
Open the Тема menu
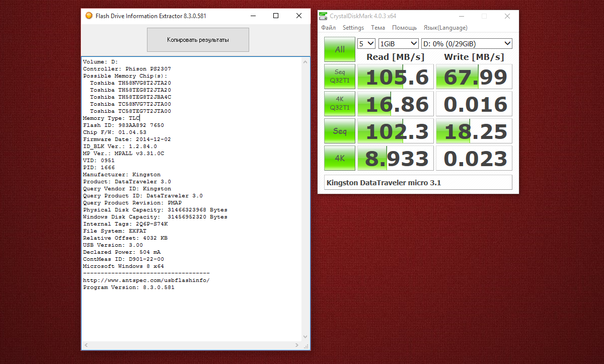tap(378, 28)
